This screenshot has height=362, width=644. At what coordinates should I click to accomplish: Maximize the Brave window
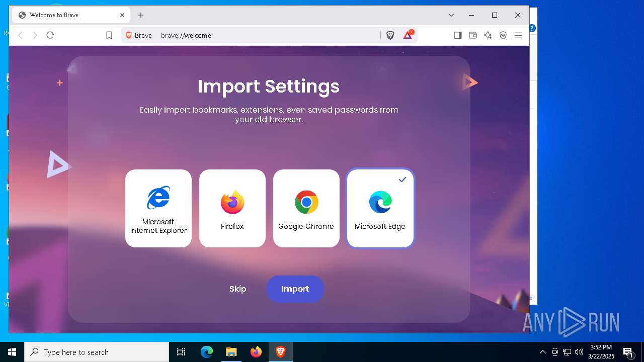(495, 15)
